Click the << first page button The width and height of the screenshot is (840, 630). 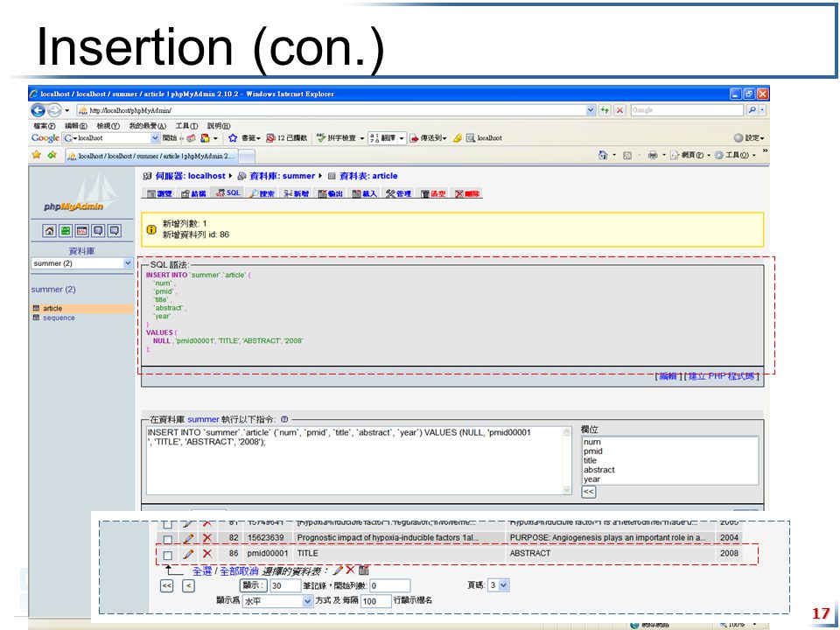(166, 585)
